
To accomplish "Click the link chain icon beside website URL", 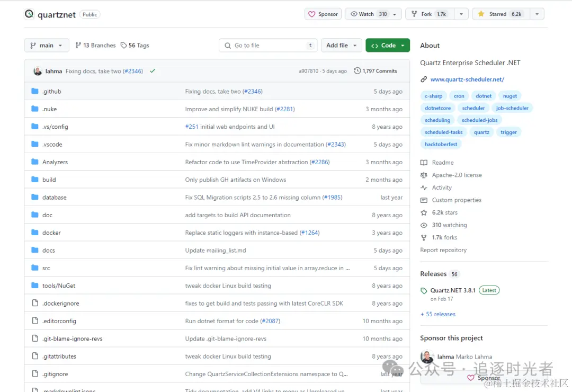I will (424, 79).
